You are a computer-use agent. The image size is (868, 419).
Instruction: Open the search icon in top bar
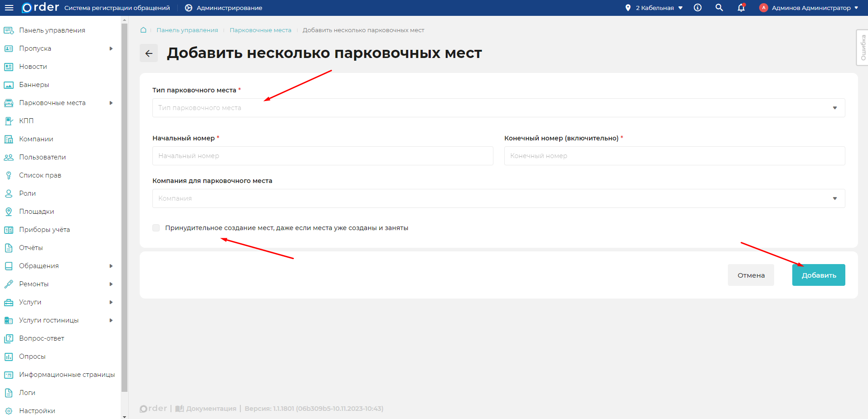[719, 8]
